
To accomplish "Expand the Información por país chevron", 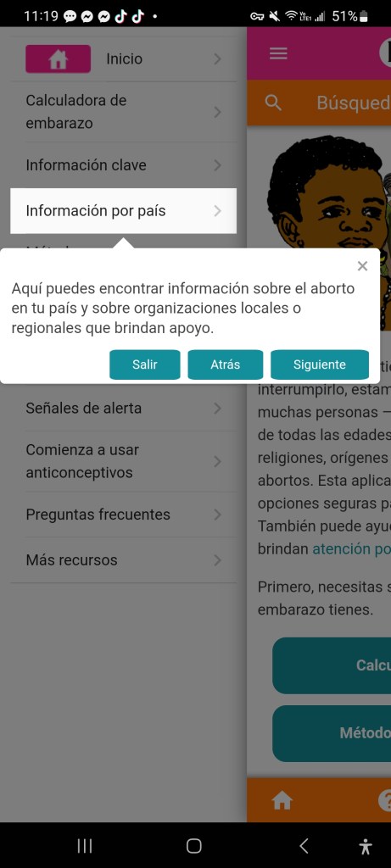I will click(x=217, y=211).
